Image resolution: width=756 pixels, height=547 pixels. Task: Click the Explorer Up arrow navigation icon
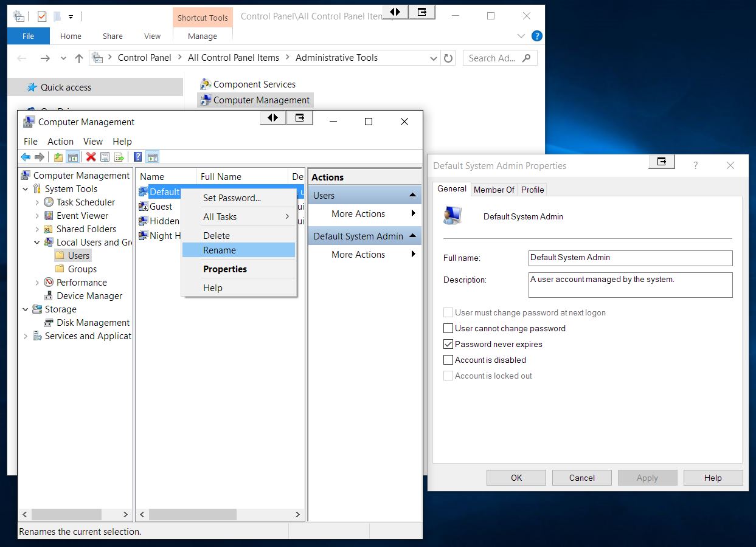click(x=78, y=58)
